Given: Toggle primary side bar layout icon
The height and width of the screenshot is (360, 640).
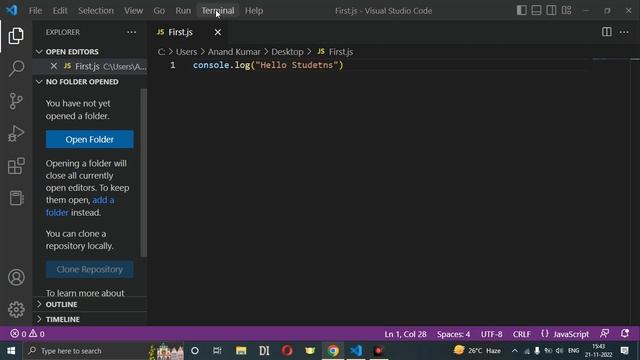Looking at the screenshot, I should (521, 10).
